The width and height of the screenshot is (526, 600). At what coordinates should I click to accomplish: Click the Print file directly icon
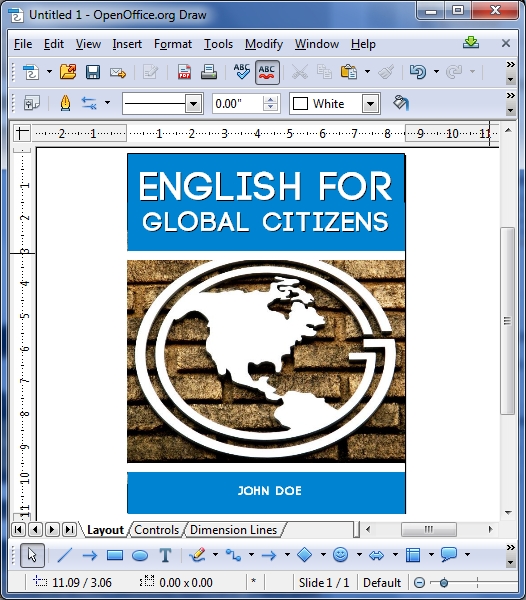point(209,72)
